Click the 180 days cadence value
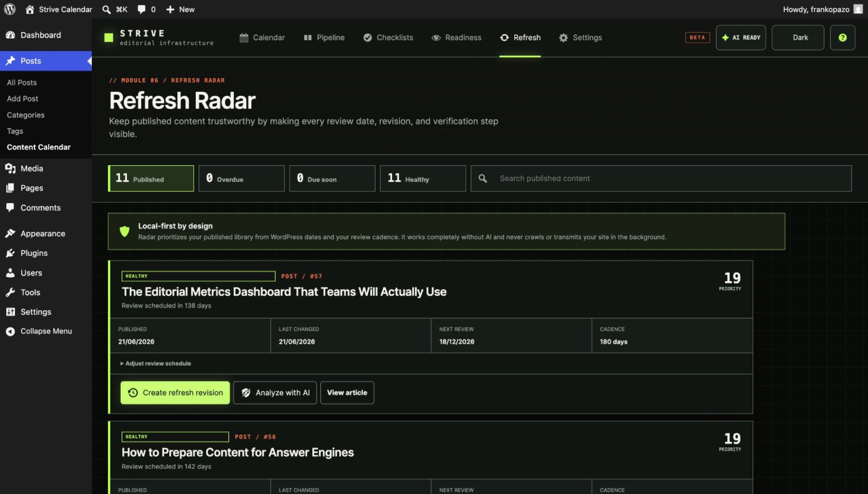The height and width of the screenshot is (494, 868). 613,342
